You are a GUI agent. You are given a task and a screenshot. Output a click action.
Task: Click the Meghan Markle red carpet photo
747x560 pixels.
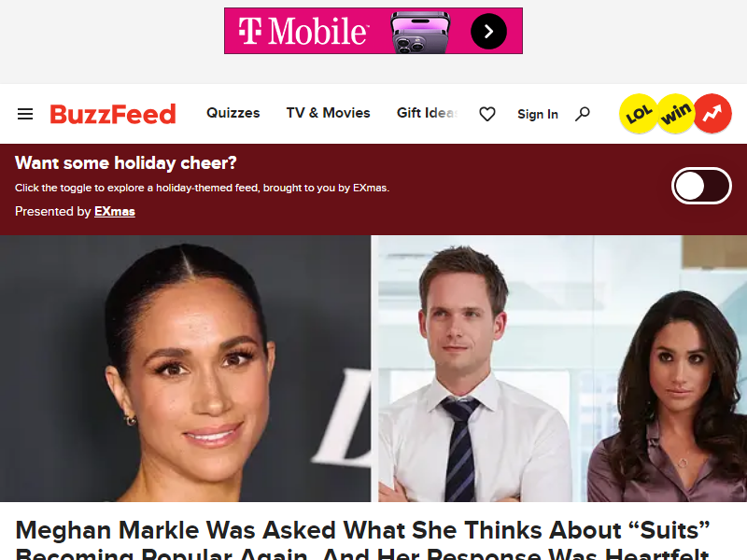(185, 369)
